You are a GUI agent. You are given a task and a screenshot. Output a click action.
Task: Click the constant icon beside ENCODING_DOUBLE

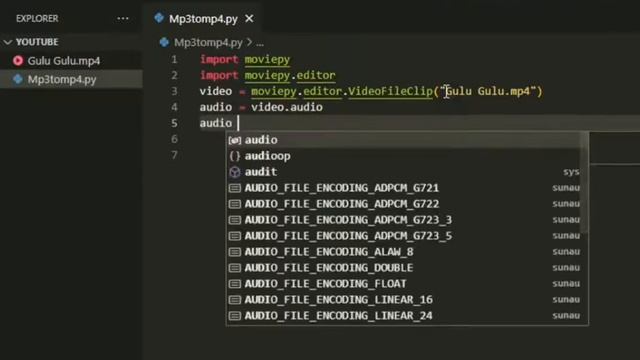click(235, 268)
